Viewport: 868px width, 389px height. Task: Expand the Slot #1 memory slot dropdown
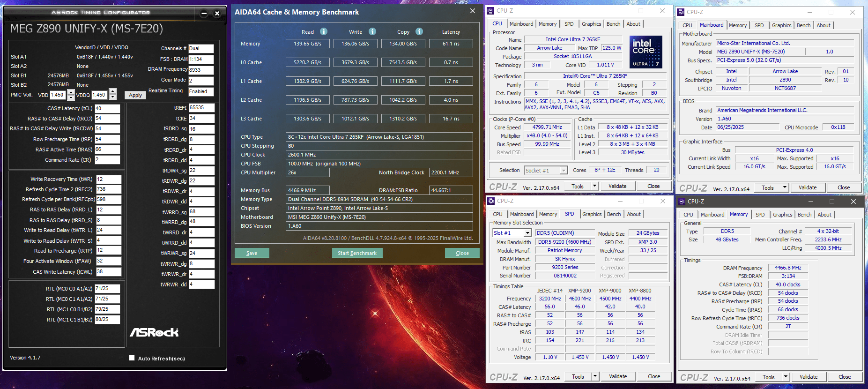[527, 233]
